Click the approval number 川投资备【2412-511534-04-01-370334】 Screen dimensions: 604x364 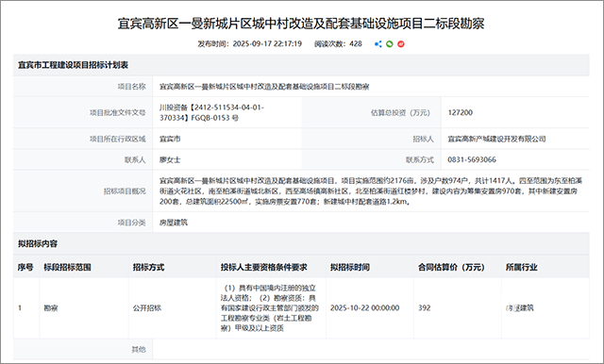[x=211, y=113]
